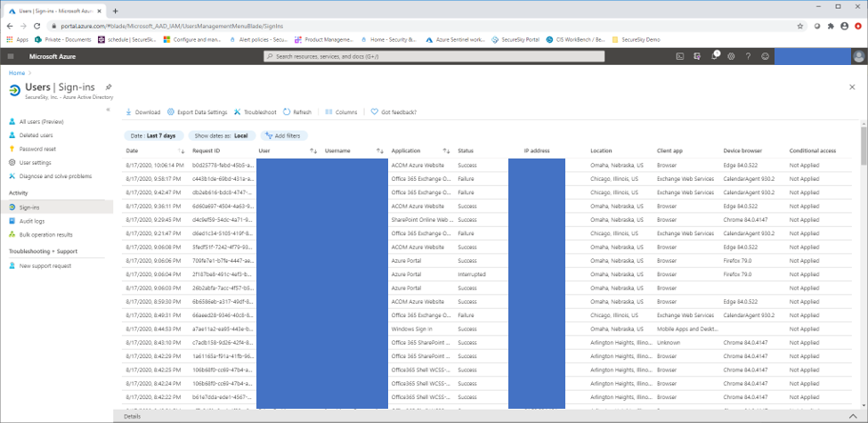
Task: Open the Columns chooser
Action: [341, 112]
